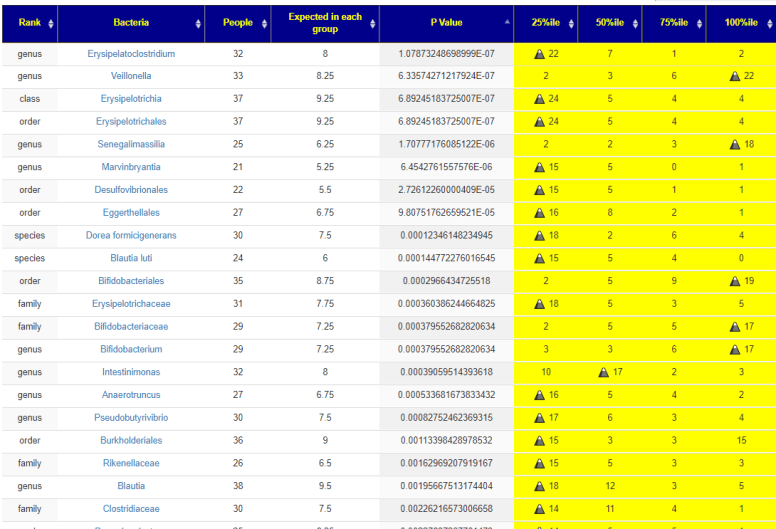Sort table by People column header
The height and width of the screenshot is (529, 776).
[237, 22]
